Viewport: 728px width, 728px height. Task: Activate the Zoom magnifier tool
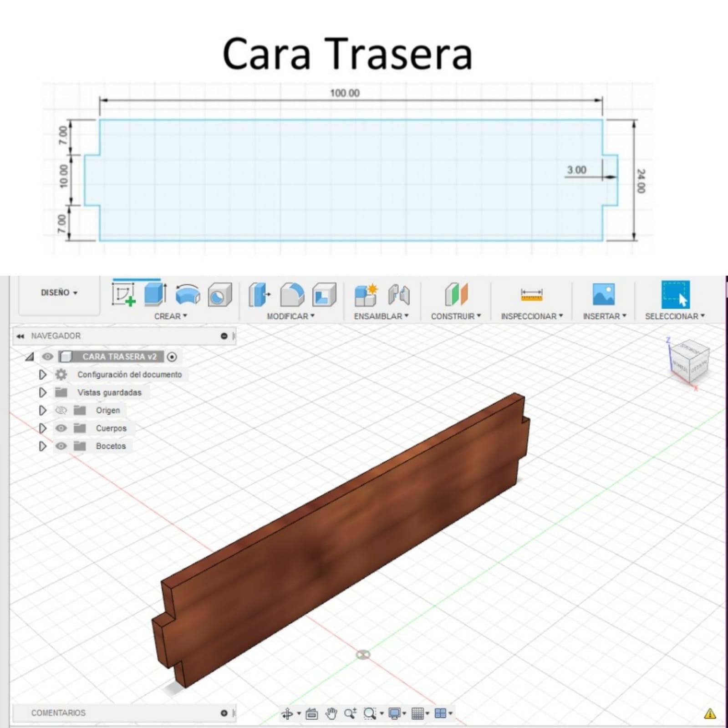tap(350, 713)
